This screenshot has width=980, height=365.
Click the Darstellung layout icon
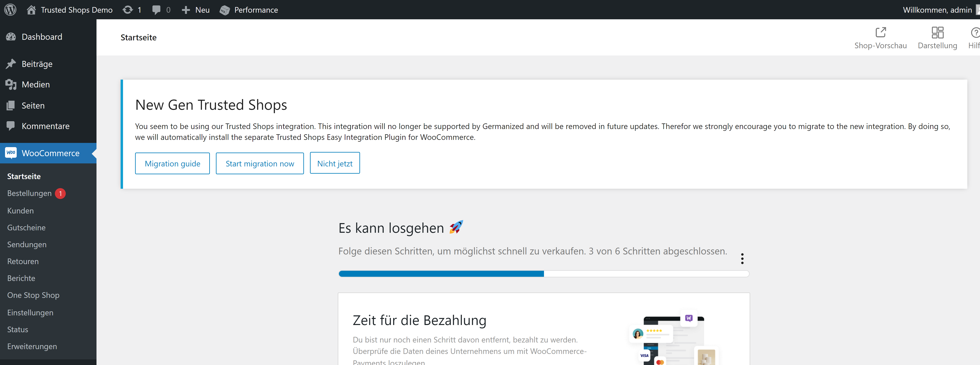(x=937, y=32)
